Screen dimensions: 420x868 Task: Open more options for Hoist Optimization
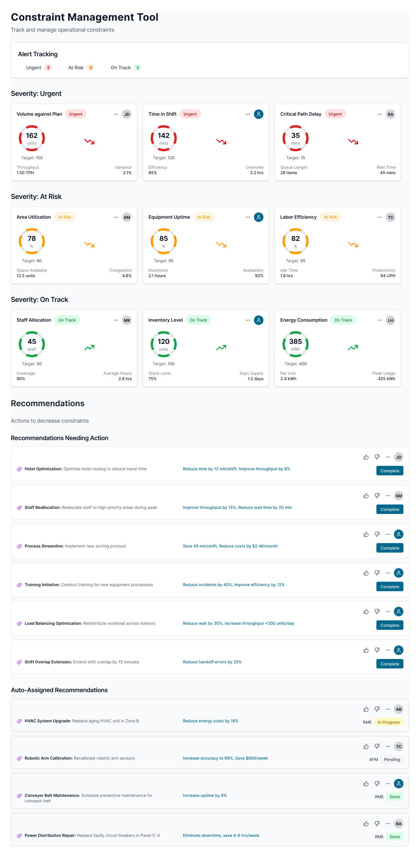388,457
